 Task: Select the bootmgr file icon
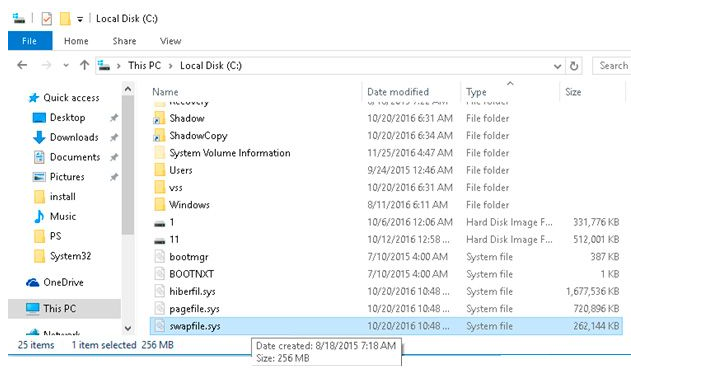pyautogui.click(x=159, y=257)
